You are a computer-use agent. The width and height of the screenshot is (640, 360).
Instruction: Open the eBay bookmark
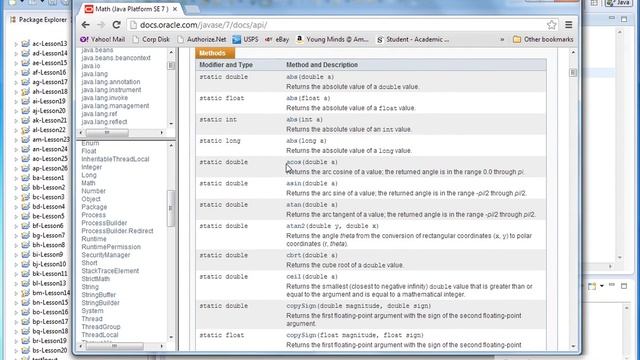click(x=277, y=40)
